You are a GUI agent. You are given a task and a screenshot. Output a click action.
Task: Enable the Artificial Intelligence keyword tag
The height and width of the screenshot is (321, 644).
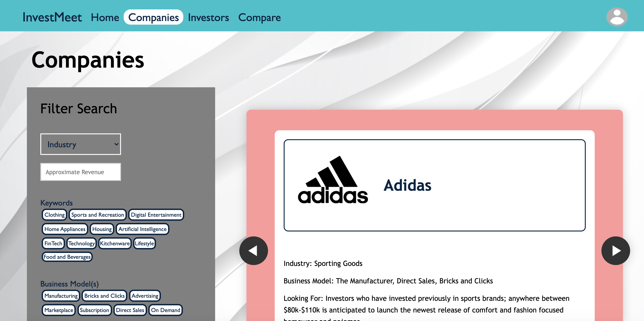142,229
